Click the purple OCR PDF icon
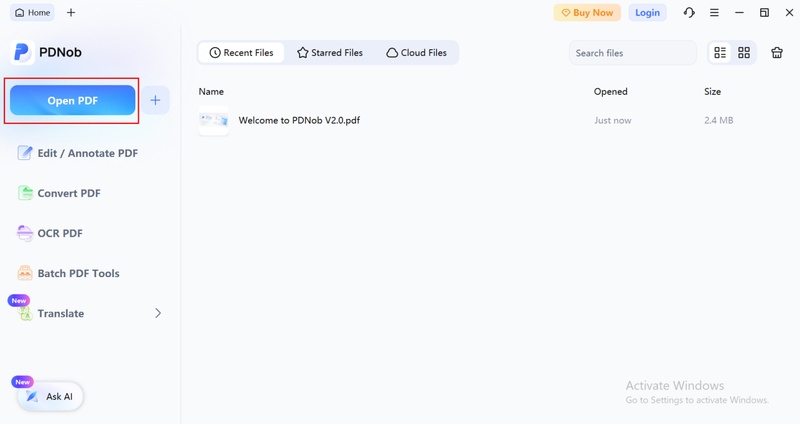The image size is (800, 424). (24, 233)
